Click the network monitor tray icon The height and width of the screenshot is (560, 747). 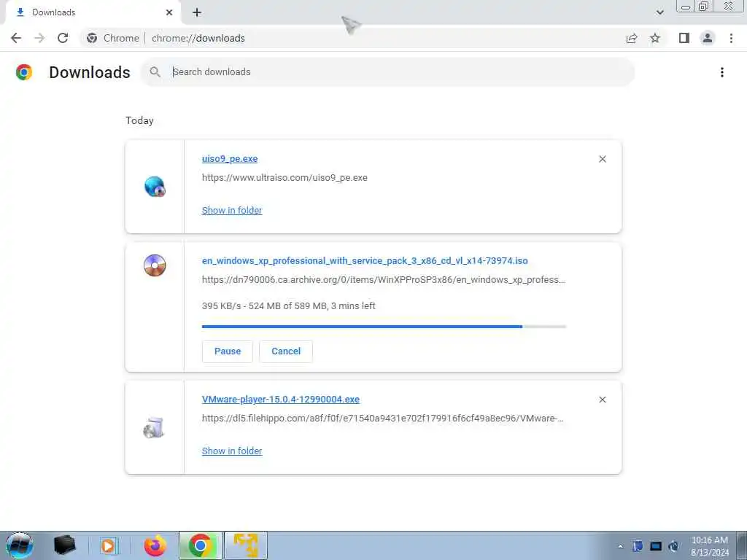656,546
